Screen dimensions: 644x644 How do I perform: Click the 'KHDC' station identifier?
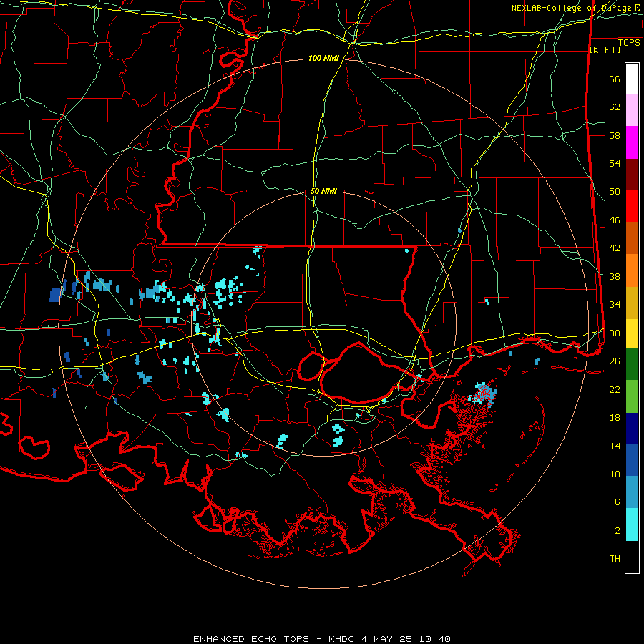click(343, 639)
